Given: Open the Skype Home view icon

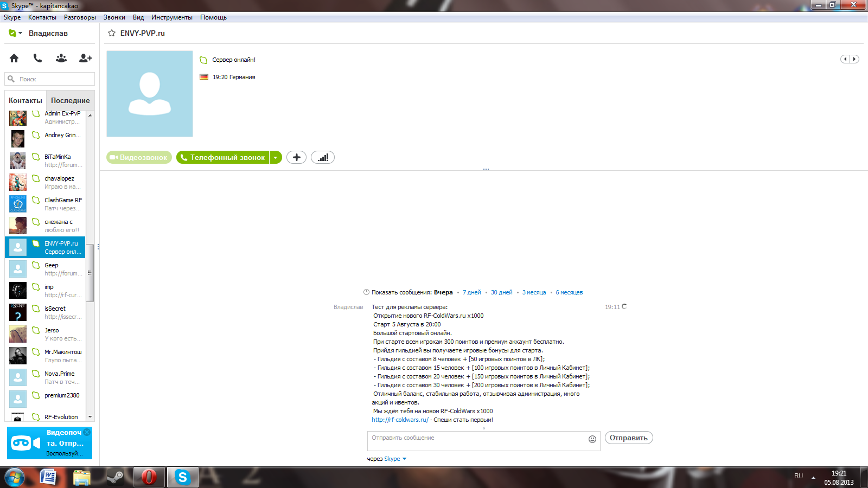Looking at the screenshot, I should click(x=14, y=58).
